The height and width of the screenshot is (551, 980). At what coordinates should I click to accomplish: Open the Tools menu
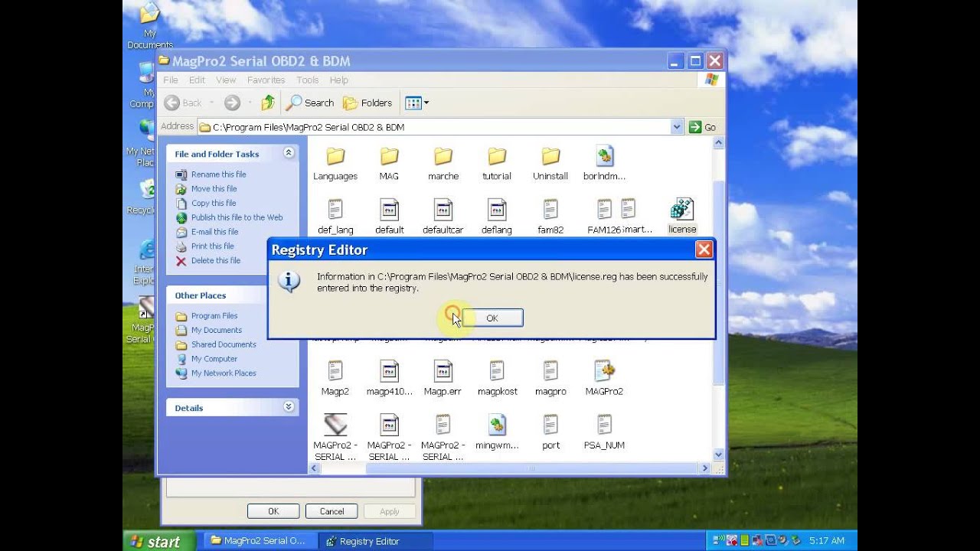coord(307,80)
